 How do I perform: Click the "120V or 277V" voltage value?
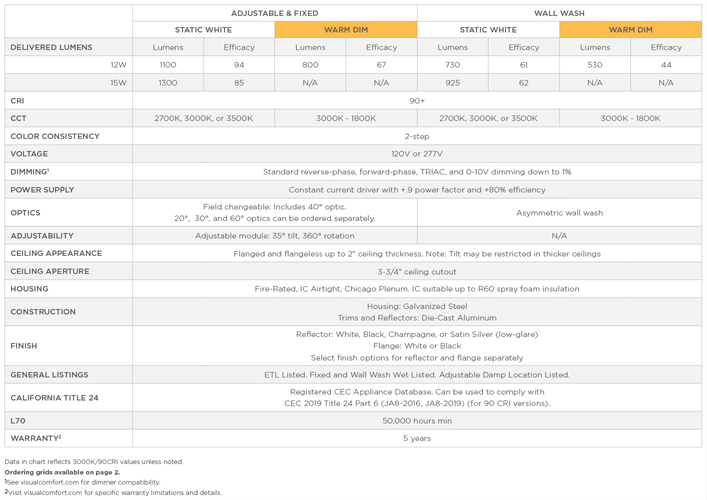click(x=416, y=154)
